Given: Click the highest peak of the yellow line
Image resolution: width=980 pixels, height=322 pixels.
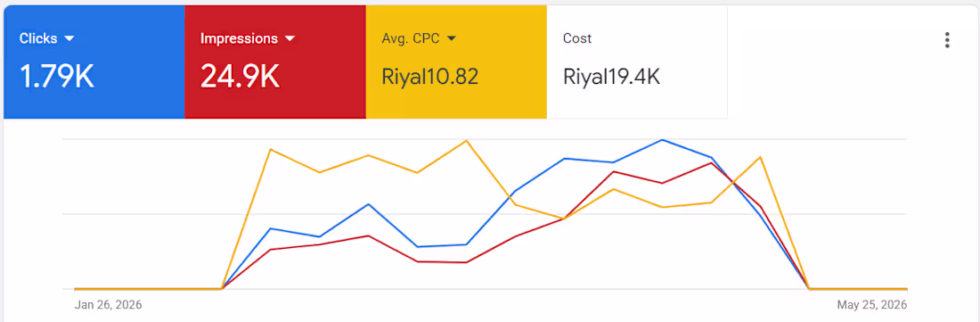Looking at the screenshot, I should 466,140.
